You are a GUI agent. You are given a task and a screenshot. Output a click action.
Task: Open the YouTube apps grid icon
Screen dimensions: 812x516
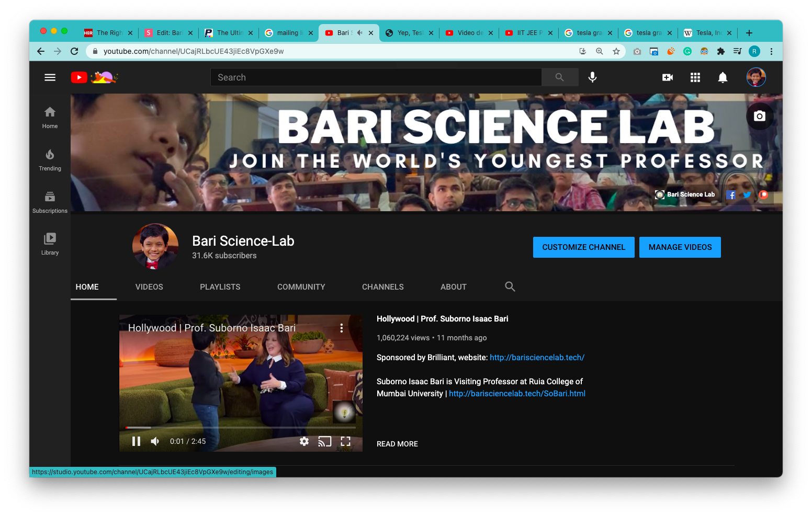point(695,77)
